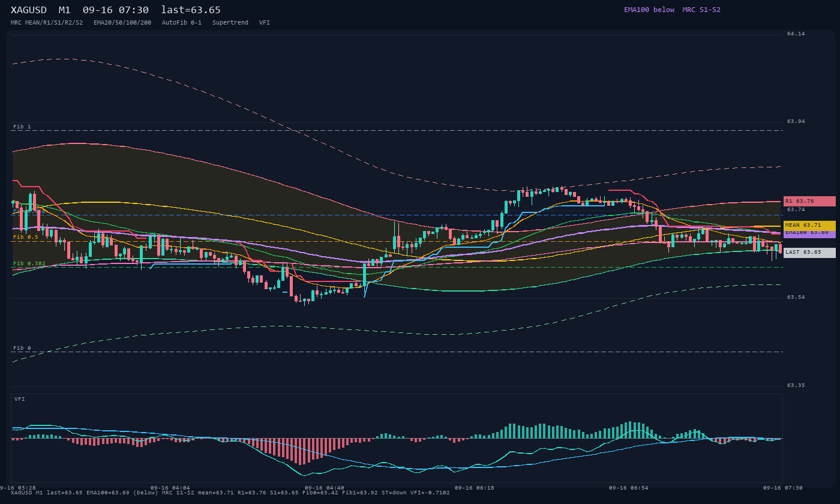This screenshot has height=504, width=840.
Task: Click the Fib 0 level label
Action: coord(22,348)
